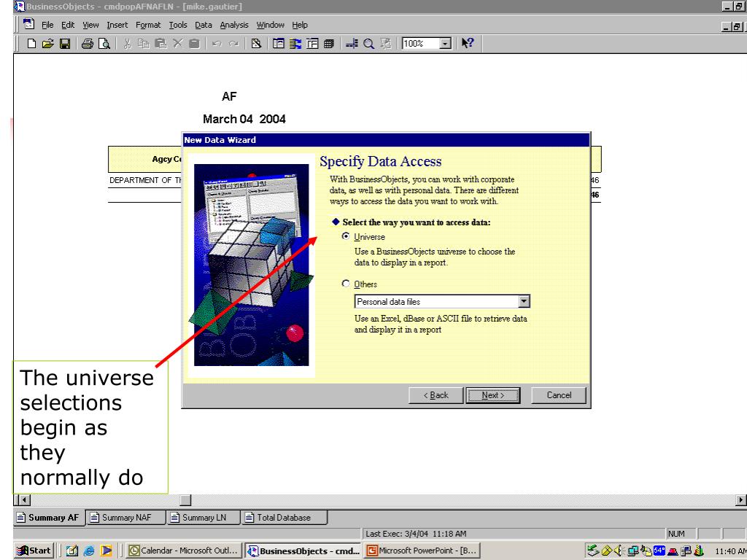Click the greyed snapshot icon after the magnifier
747x560 pixels.
coord(385,44)
